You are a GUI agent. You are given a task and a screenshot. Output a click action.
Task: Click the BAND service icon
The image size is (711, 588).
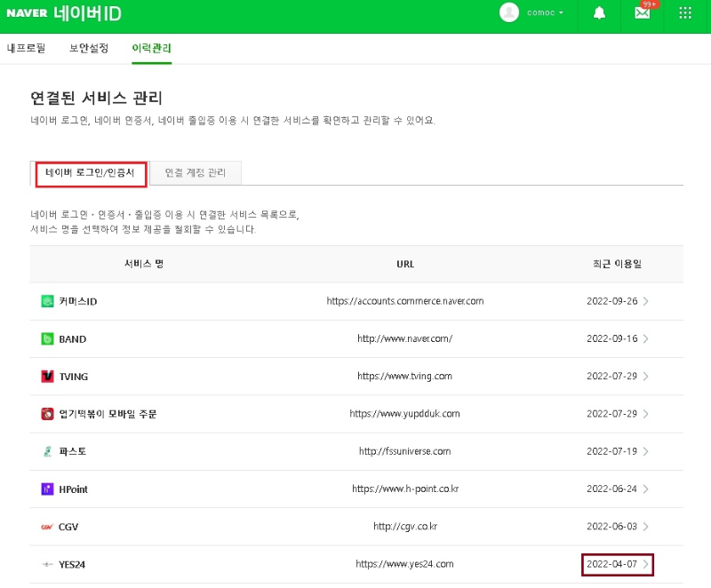click(47, 338)
